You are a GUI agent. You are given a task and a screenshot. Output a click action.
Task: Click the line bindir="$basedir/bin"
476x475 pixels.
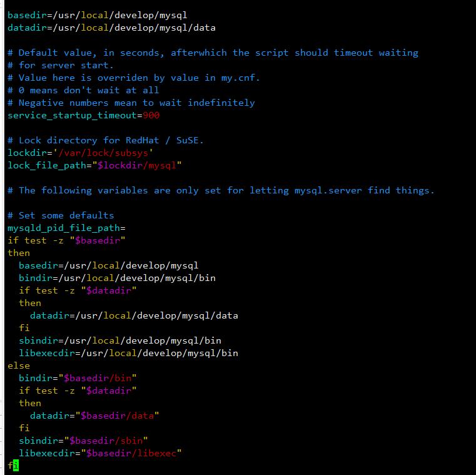78,378
